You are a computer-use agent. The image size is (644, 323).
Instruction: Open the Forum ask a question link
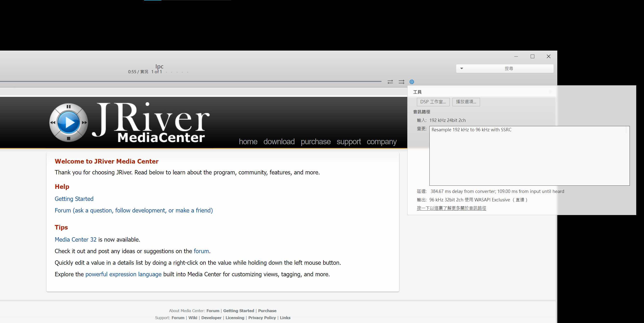[134, 210]
